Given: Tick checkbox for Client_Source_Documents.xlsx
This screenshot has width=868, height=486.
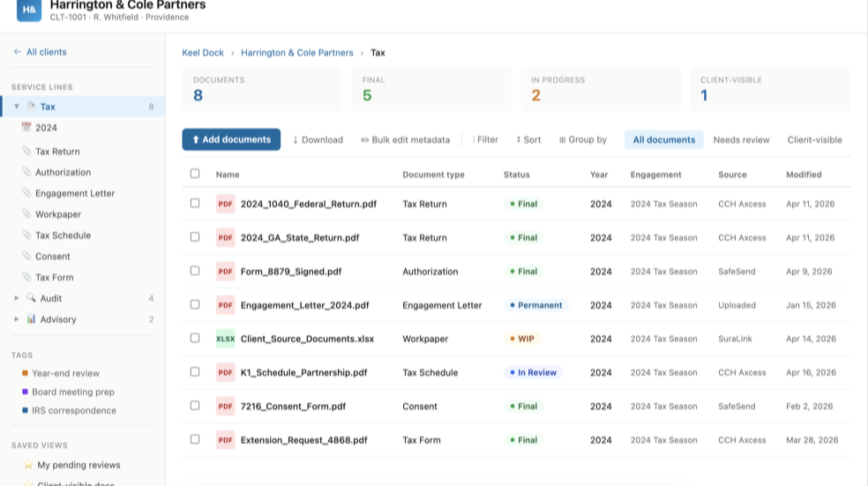Looking at the screenshot, I should tap(195, 338).
